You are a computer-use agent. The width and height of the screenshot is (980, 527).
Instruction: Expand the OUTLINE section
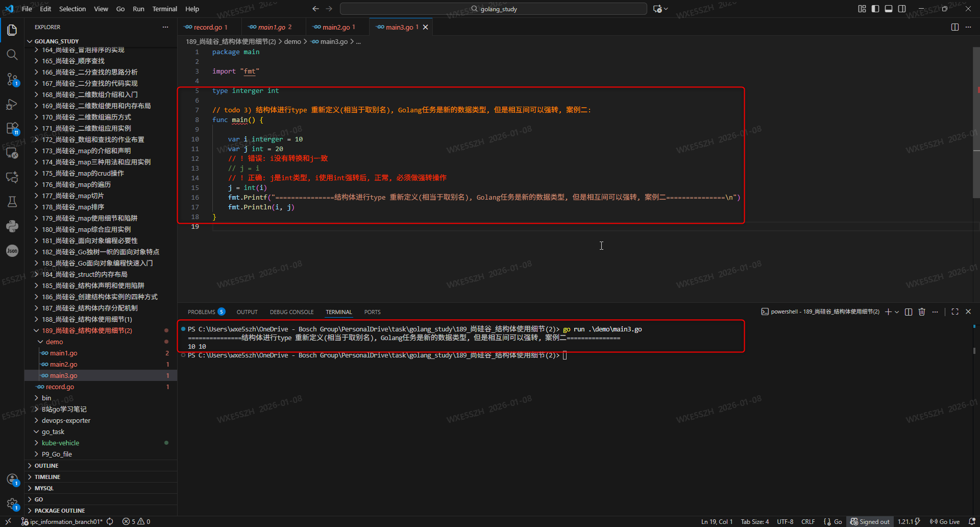(x=101, y=466)
